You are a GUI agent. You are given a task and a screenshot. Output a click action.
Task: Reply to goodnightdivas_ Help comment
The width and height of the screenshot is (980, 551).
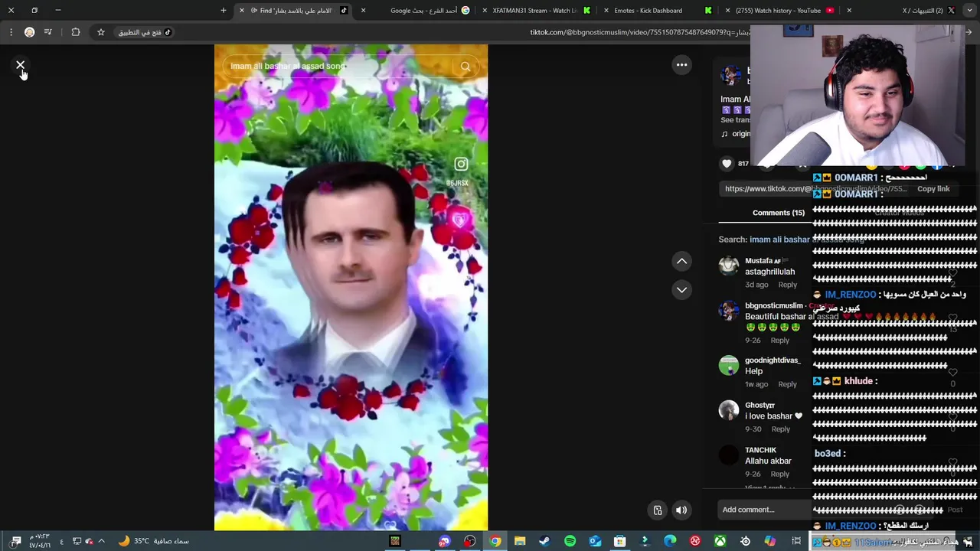click(787, 384)
